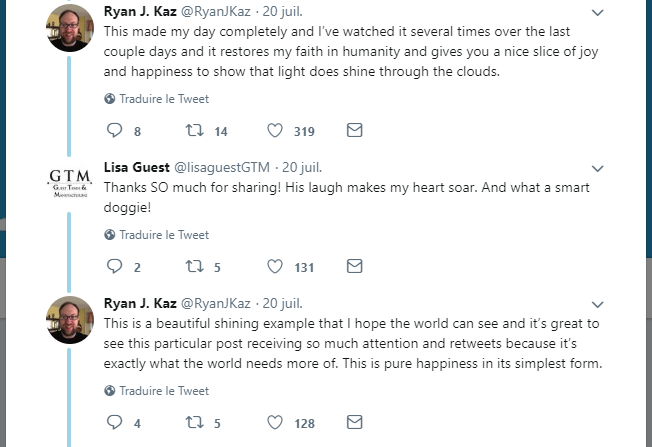Viewport: 652px width, 447px height.
Task: Open Lisa Guest's profile name link
Action: [x=137, y=167]
